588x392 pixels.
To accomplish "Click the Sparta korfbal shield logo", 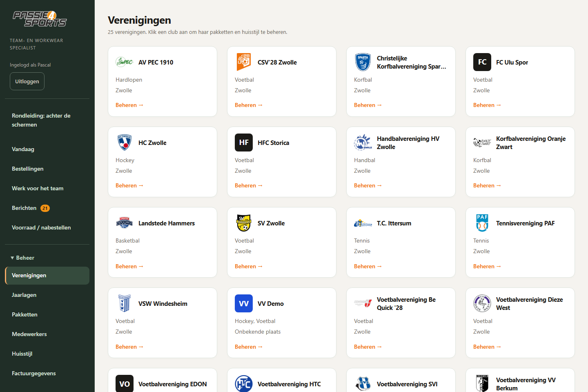I will click(x=363, y=62).
